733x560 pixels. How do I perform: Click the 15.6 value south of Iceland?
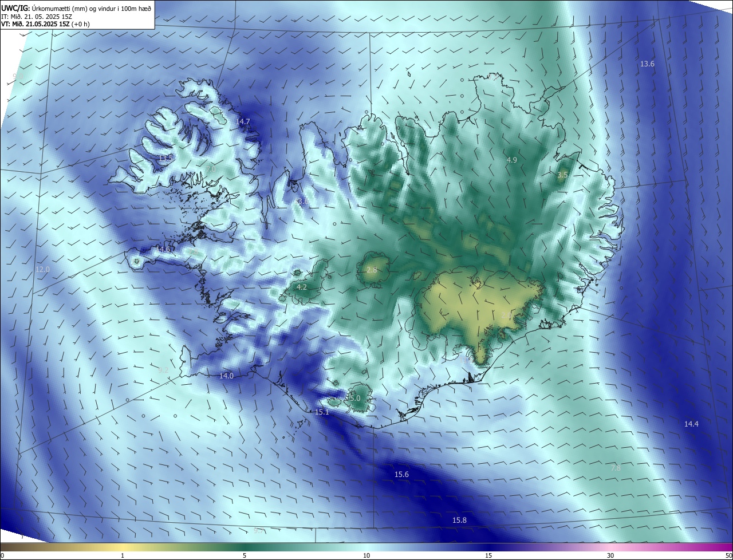coord(401,474)
